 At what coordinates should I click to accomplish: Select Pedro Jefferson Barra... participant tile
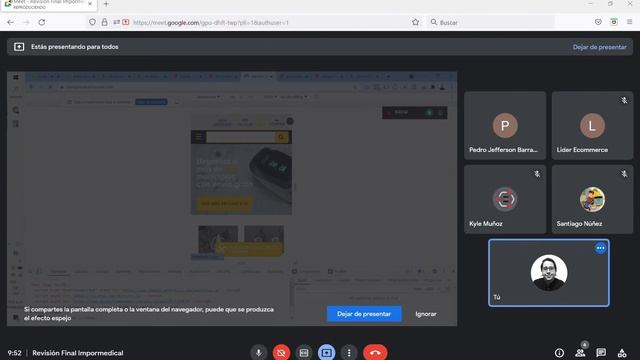pyautogui.click(x=505, y=125)
